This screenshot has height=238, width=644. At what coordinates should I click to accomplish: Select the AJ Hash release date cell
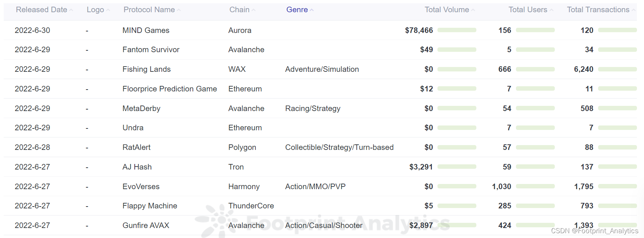32,167
